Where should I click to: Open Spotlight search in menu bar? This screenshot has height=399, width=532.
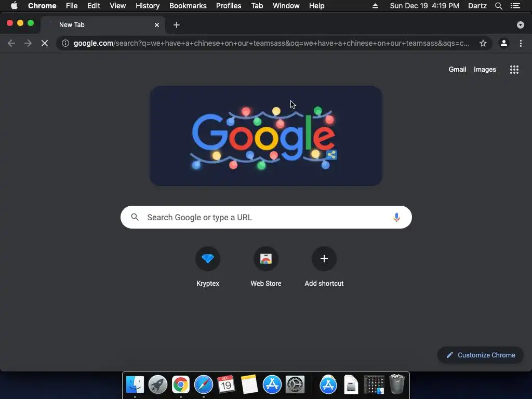coord(498,6)
